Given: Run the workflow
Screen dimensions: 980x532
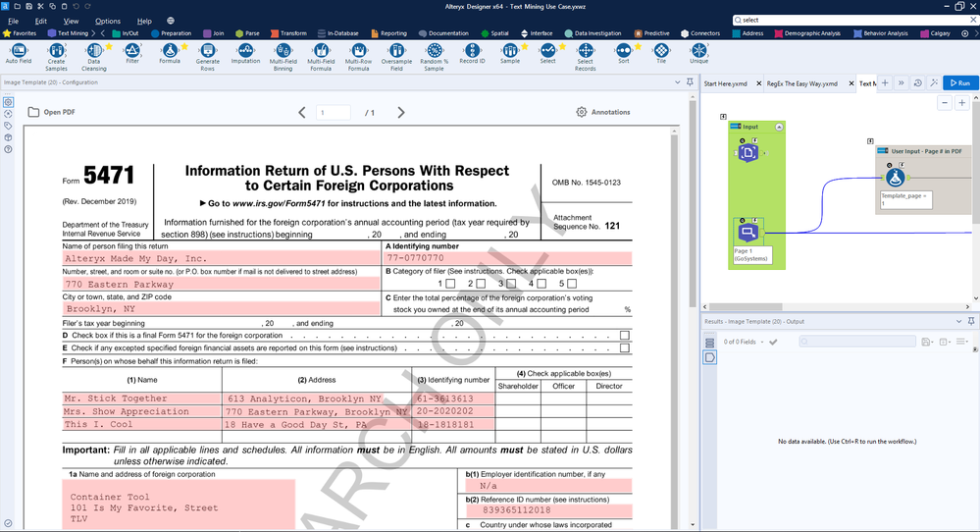Looking at the screenshot, I should click(960, 82).
